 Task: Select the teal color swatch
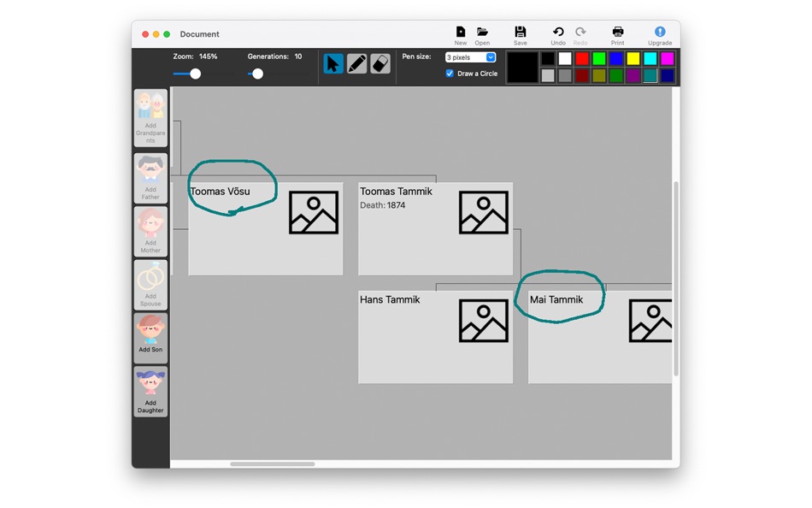click(650, 75)
